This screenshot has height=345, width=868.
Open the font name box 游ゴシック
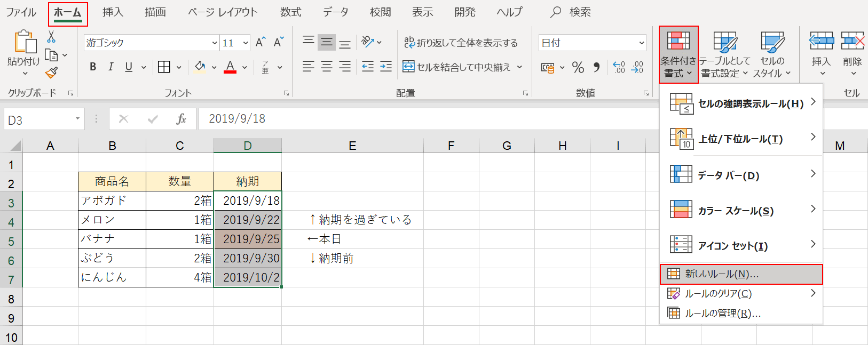(x=152, y=43)
